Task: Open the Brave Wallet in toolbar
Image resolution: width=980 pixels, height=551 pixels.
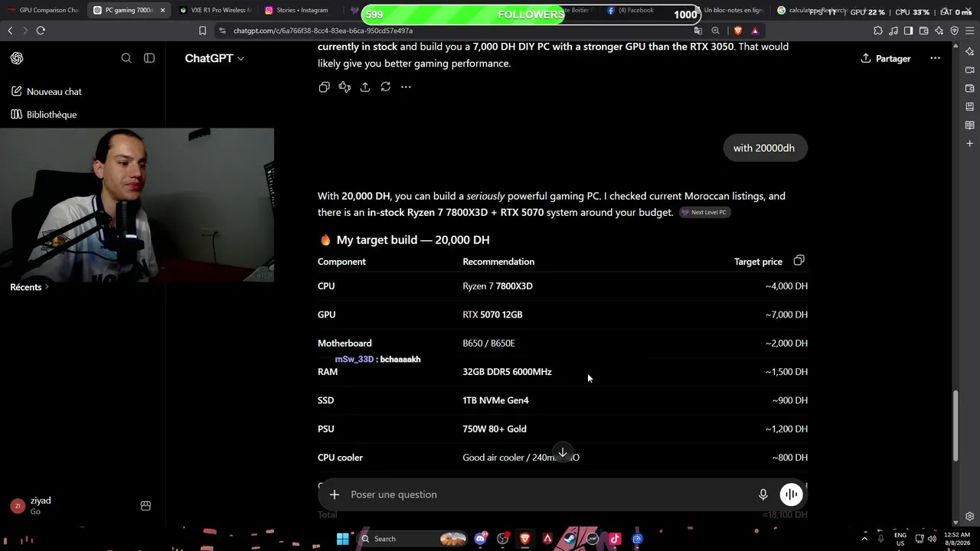Action: point(923,31)
